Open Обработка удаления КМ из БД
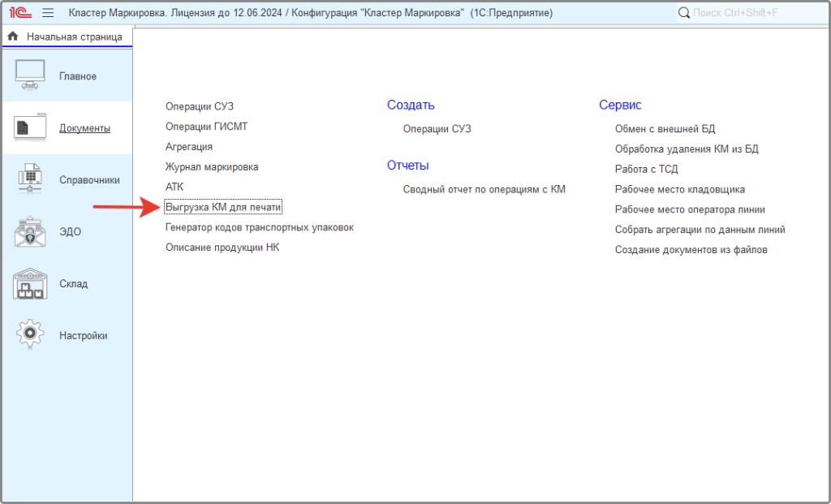The image size is (831, 504). (x=687, y=149)
